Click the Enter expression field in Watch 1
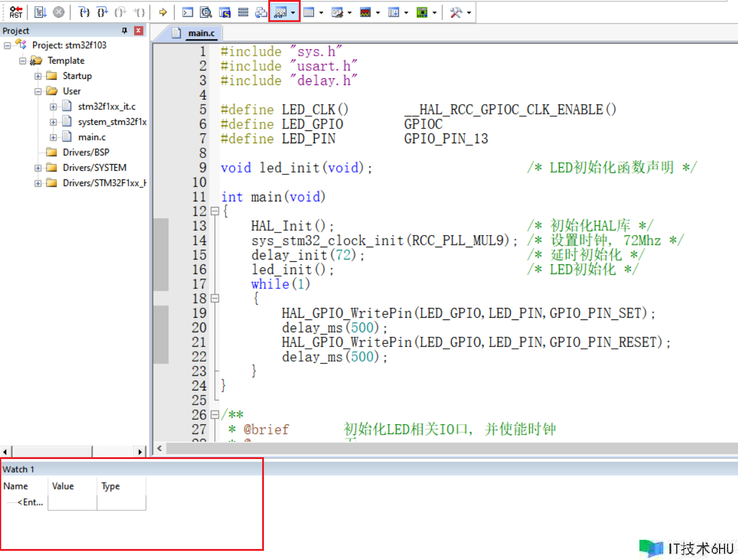Image resolution: width=738 pixels, height=560 pixels. pyautogui.click(x=30, y=502)
